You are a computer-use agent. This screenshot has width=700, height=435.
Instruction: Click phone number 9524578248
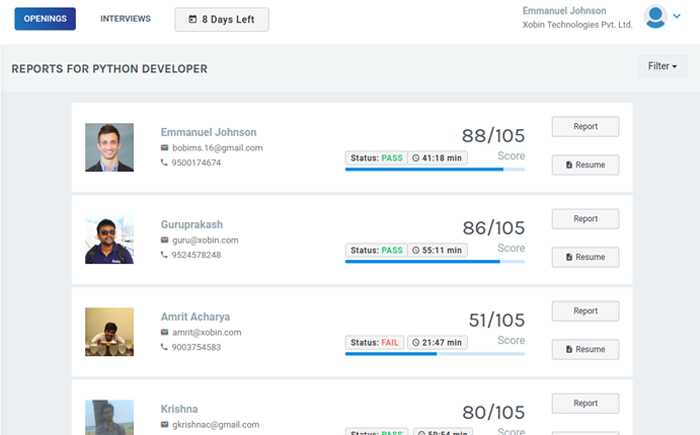pyautogui.click(x=196, y=255)
